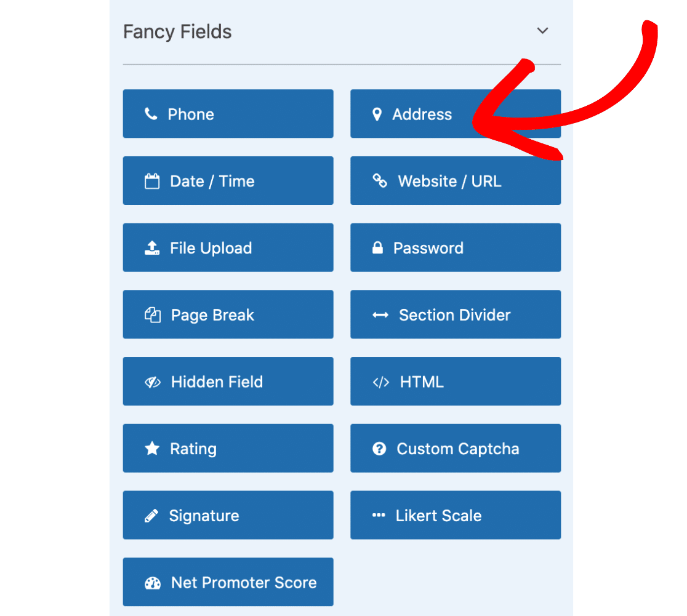
Task: Click the phone icon on the Phone field
Action: click(151, 114)
